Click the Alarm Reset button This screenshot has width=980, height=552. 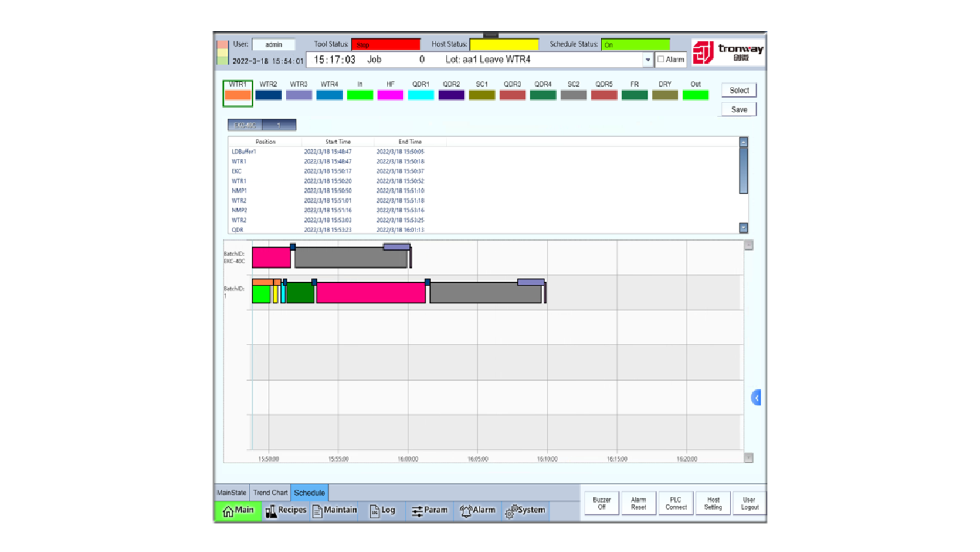[638, 503]
